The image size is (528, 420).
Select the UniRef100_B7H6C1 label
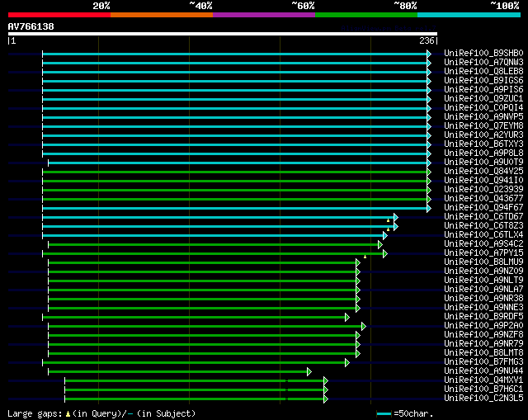pos(483,389)
